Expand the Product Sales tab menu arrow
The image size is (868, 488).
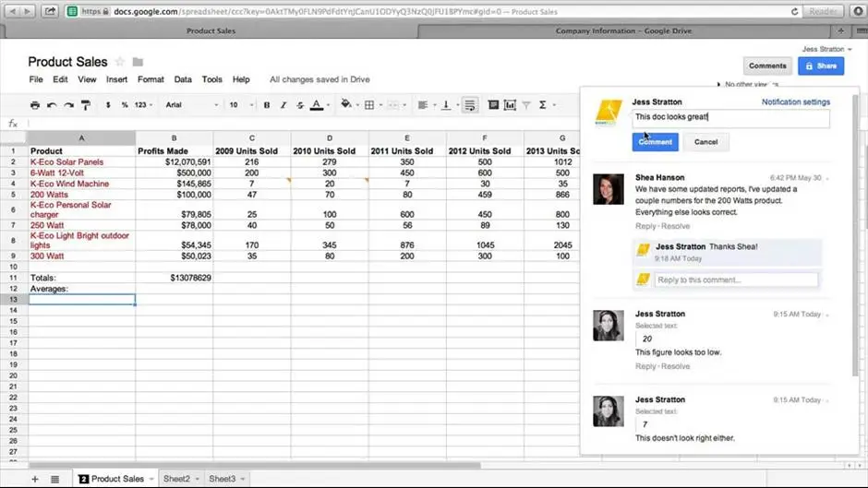[151, 479]
